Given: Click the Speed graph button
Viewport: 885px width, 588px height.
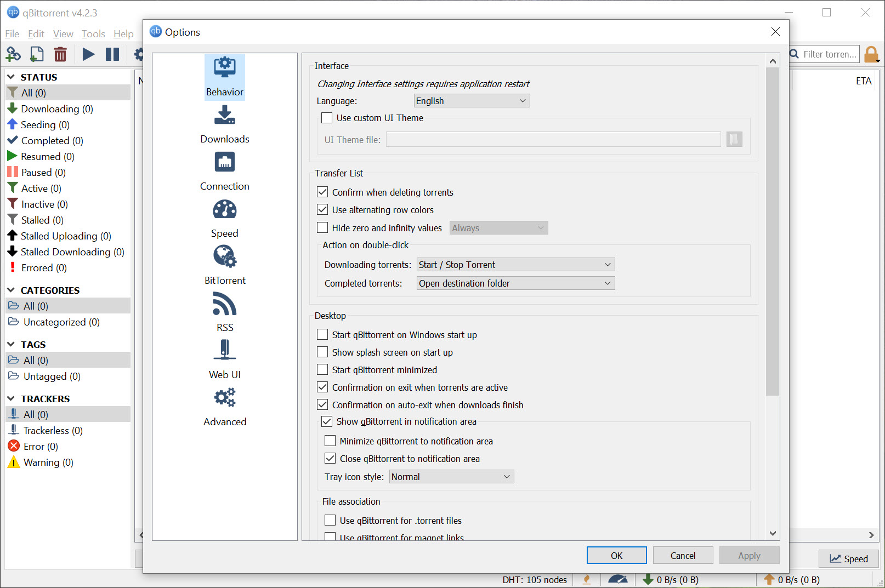Looking at the screenshot, I should (849, 559).
